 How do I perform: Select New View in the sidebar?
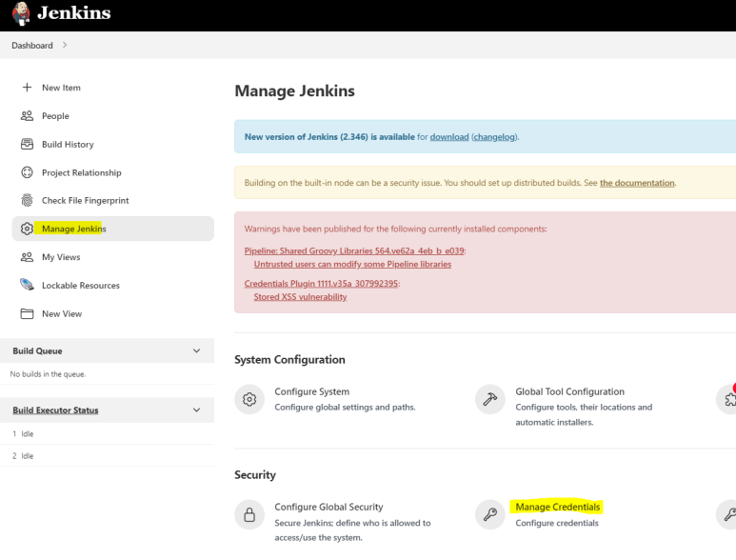[62, 313]
